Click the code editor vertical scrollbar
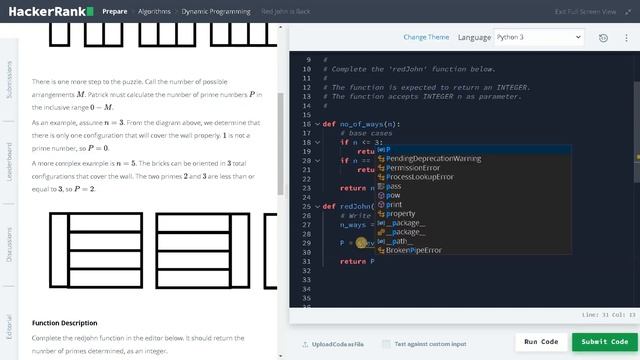640x360 pixels. pos(637,131)
